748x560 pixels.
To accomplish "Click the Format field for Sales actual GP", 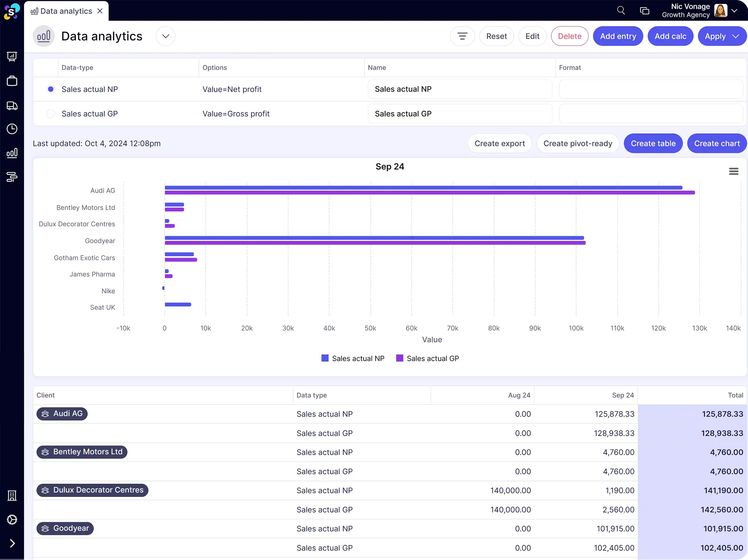I will tap(651, 114).
